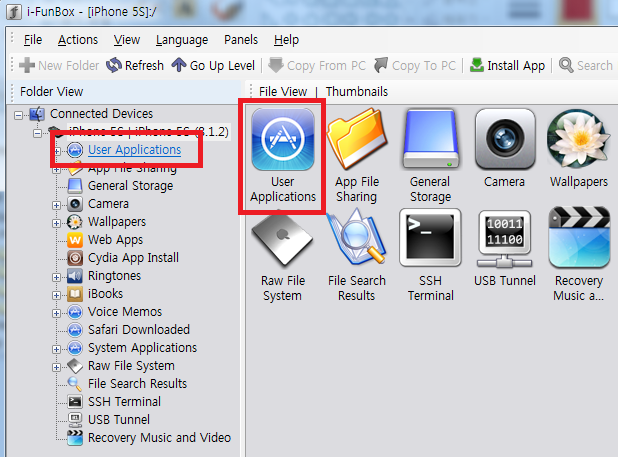The height and width of the screenshot is (457, 618).
Task: Collapse the iPhone 5S device node
Action: (37, 133)
